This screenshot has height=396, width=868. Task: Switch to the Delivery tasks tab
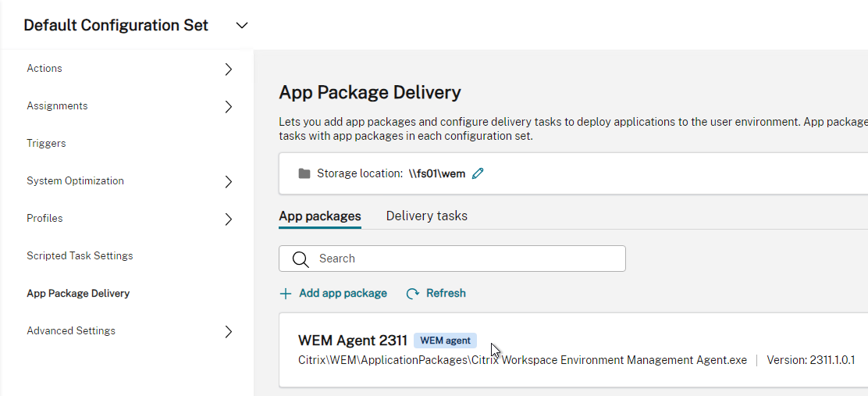point(427,216)
